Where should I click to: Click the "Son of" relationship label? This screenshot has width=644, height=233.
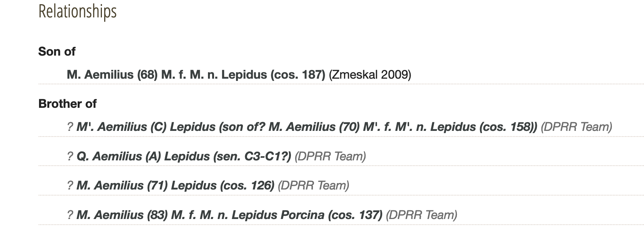coord(57,51)
